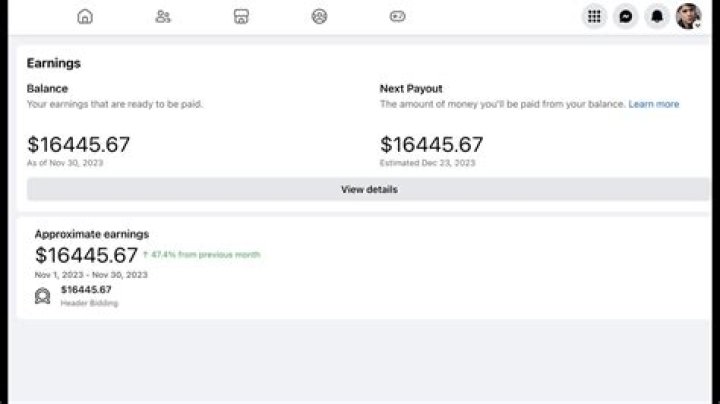
Task: Follow the Learn more link
Action: (653, 104)
